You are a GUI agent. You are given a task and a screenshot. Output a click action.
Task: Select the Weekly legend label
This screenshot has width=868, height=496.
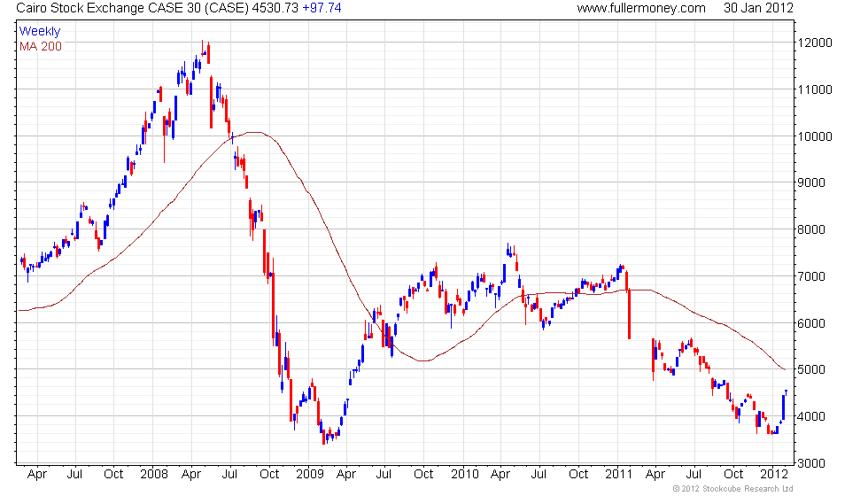(x=39, y=31)
